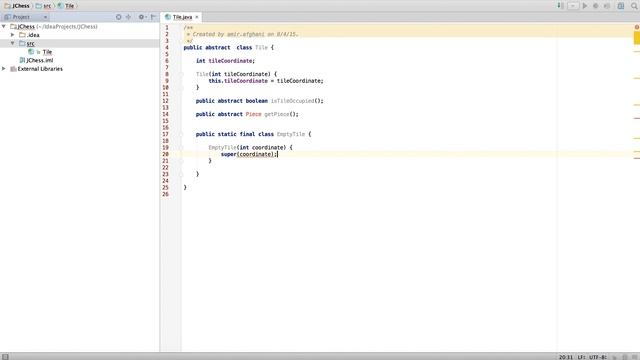
Task: Click 'tileCoordinate' field on line 6
Action: pyautogui.click(x=230, y=61)
